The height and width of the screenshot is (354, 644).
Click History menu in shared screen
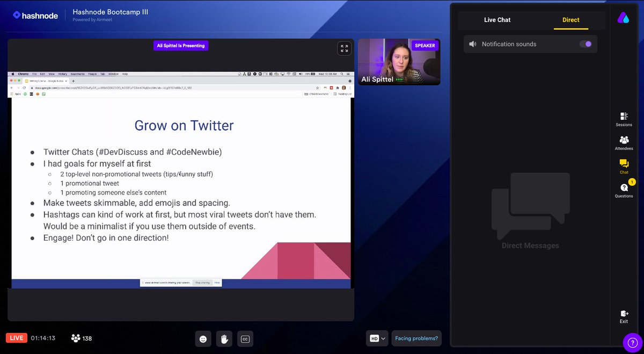[x=62, y=74]
